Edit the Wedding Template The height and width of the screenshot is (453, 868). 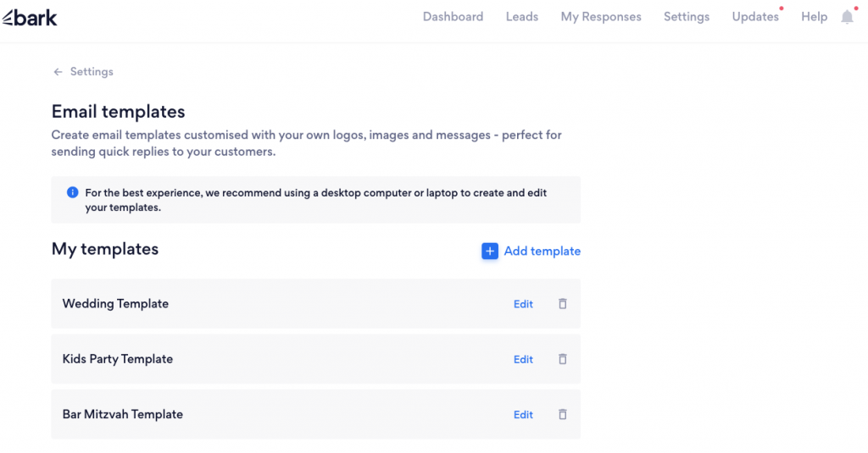523,304
